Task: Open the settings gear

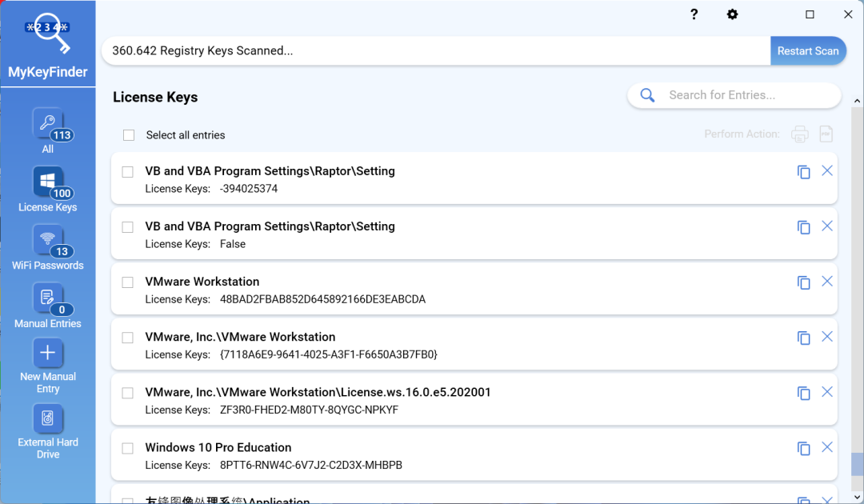Action: pos(732,14)
